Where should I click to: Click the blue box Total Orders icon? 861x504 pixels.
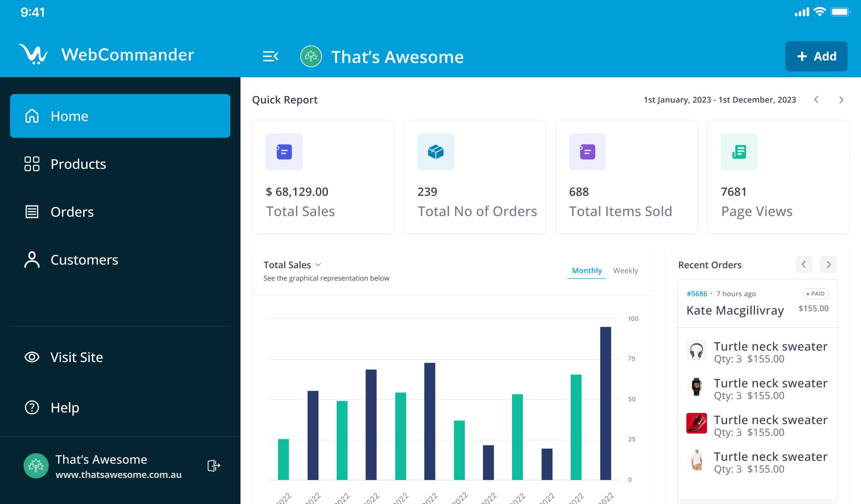click(x=436, y=152)
